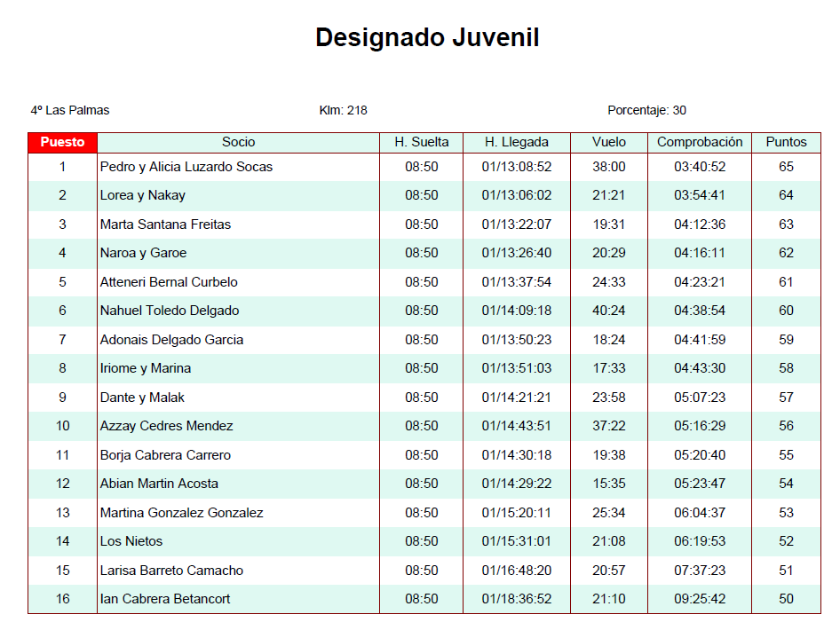
Task: Click comprobación value '03:54:41'
Action: click(x=700, y=195)
